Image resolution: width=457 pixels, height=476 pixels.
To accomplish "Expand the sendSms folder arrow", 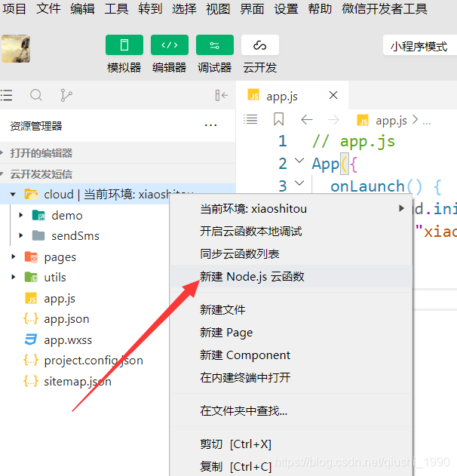I will coord(20,235).
